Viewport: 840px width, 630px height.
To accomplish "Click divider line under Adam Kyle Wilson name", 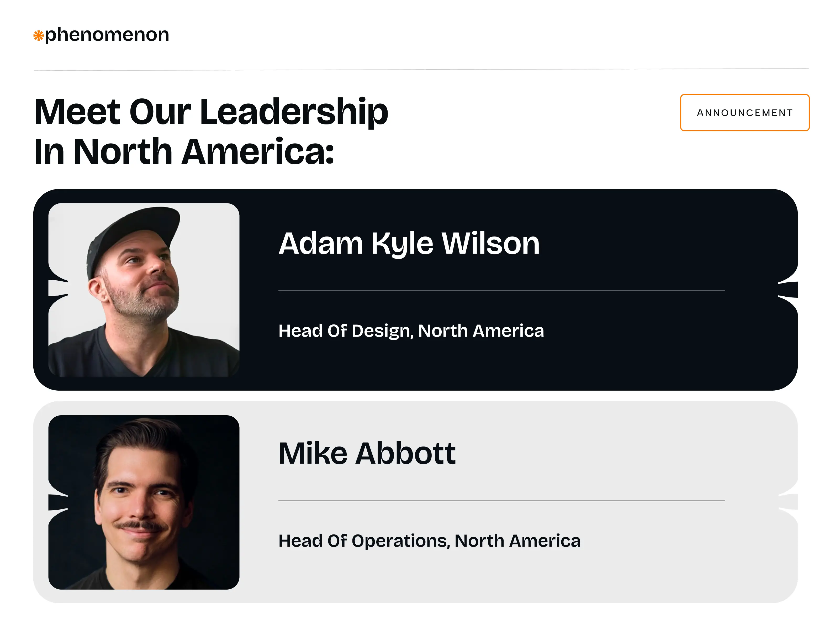I will 501,291.
